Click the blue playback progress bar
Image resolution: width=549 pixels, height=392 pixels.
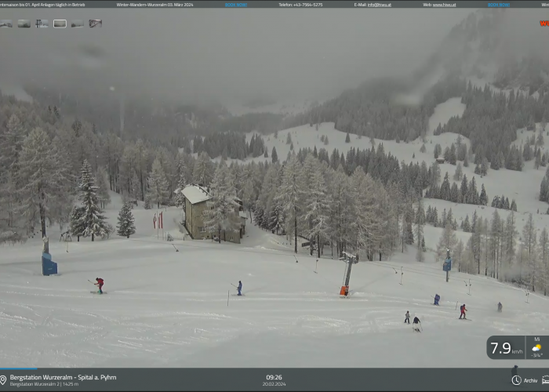pyautogui.click(x=18, y=368)
